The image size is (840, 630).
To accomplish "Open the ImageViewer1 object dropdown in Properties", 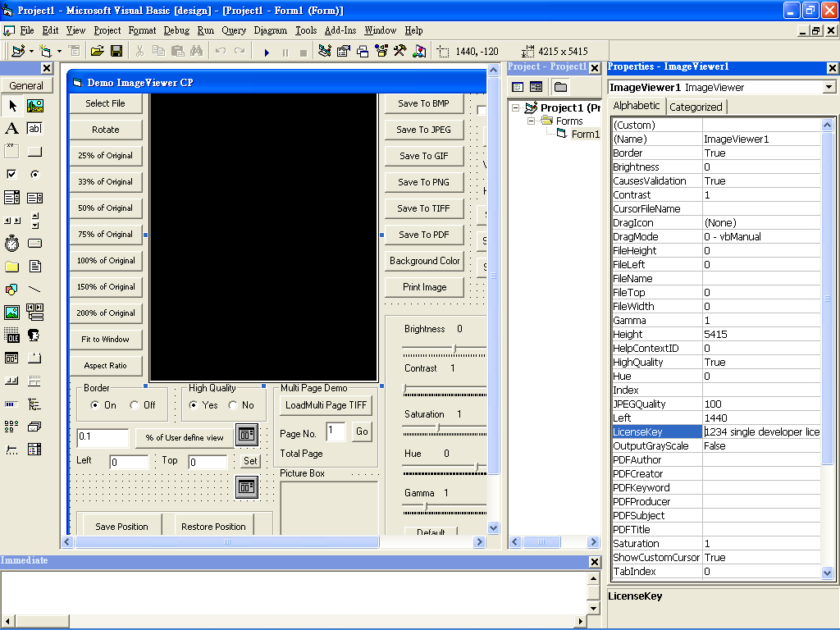I will click(829, 87).
